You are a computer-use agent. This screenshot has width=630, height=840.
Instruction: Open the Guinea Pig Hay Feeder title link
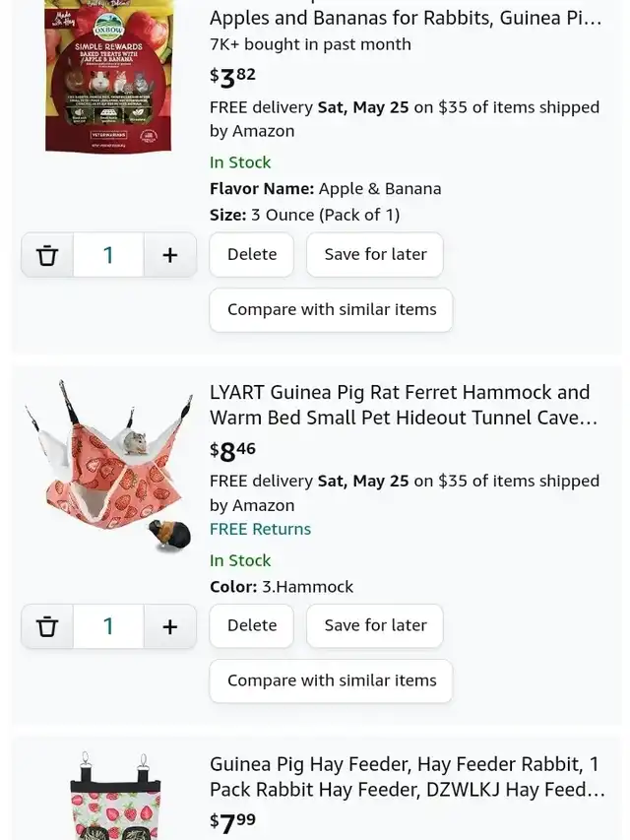pos(408,777)
